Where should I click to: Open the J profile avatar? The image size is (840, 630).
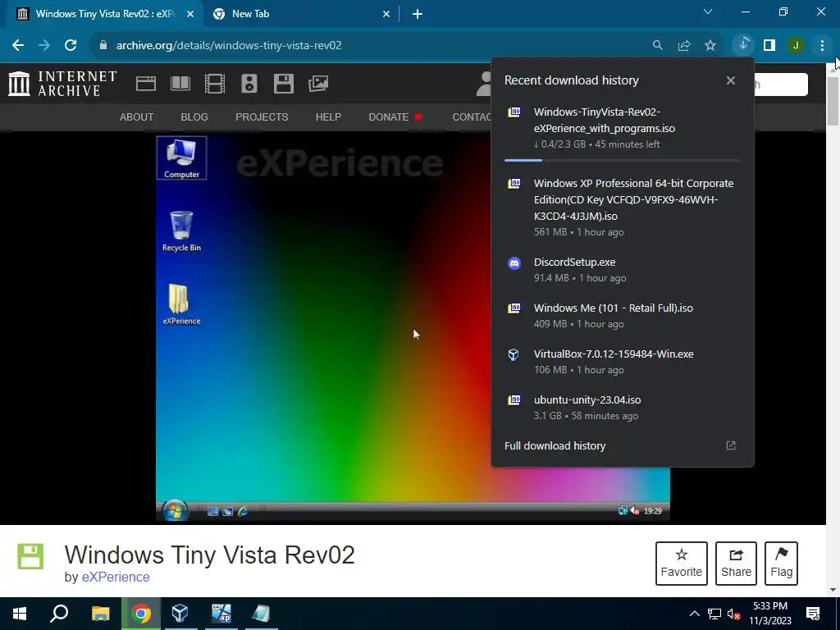pyautogui.click(x=796, y=46)
